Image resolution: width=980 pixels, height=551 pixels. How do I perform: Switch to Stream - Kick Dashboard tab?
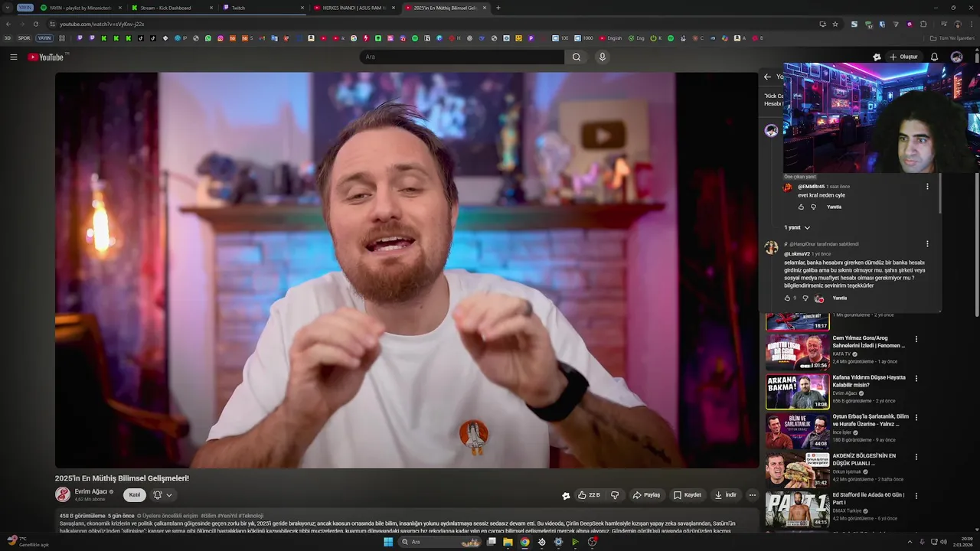pyautogui.click(x=172, y=8)
